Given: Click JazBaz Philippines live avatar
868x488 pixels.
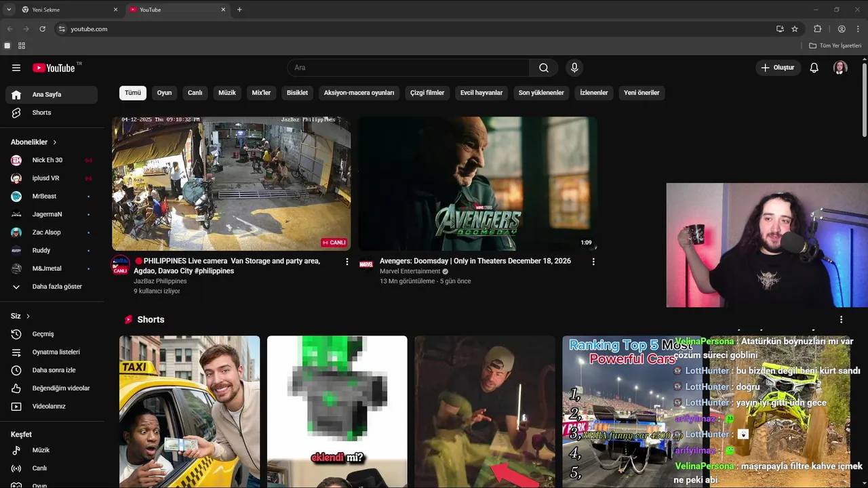Looking at the screenshot, I should pos(120,265).
